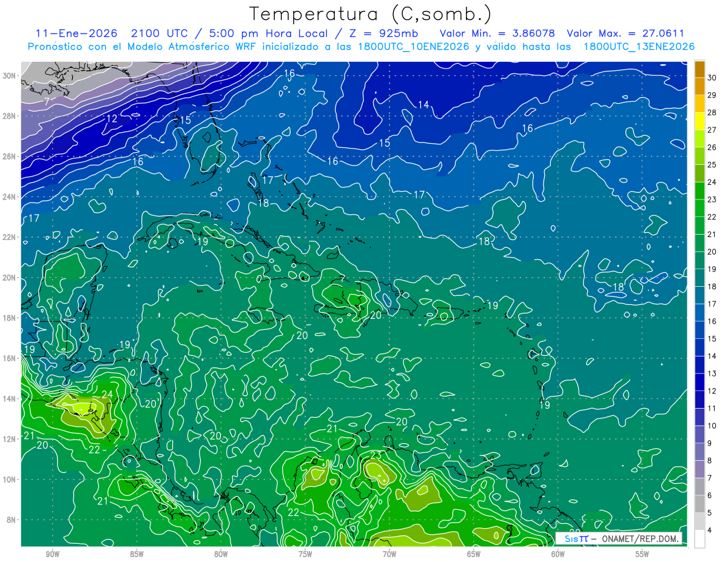Click the '20N' latitude axis label
This screenshot has height=562, width=728.
tap(10, 277)
